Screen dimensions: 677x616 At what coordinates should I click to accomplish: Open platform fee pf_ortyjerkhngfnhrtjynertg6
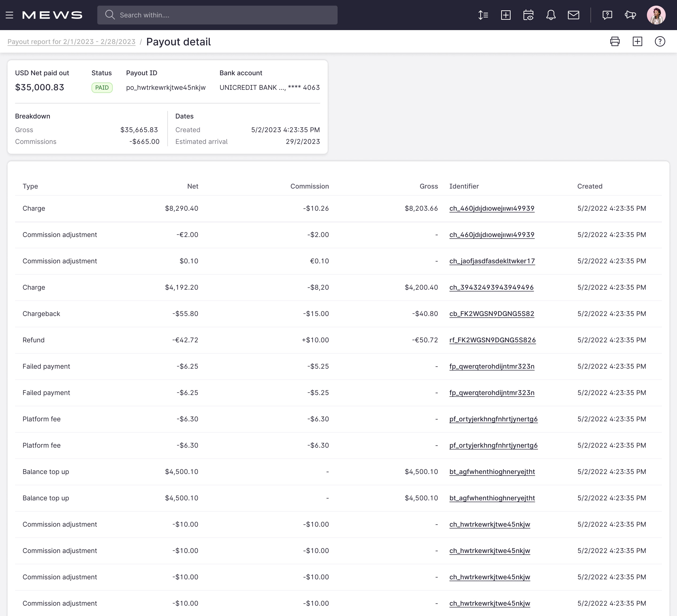tap(493, 419)
